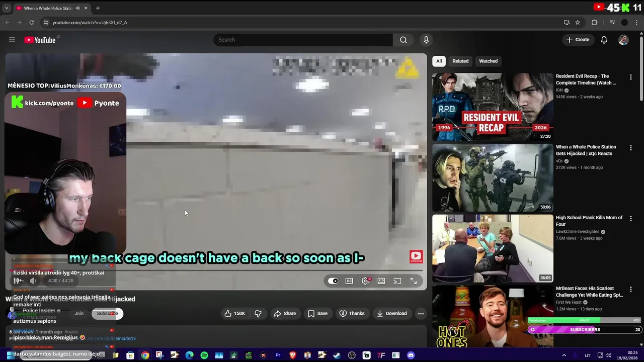The height and width of the screenshot is (362, 644).
Task: Mute tab audio via tab speaker icon
Action: coord(77,8)
